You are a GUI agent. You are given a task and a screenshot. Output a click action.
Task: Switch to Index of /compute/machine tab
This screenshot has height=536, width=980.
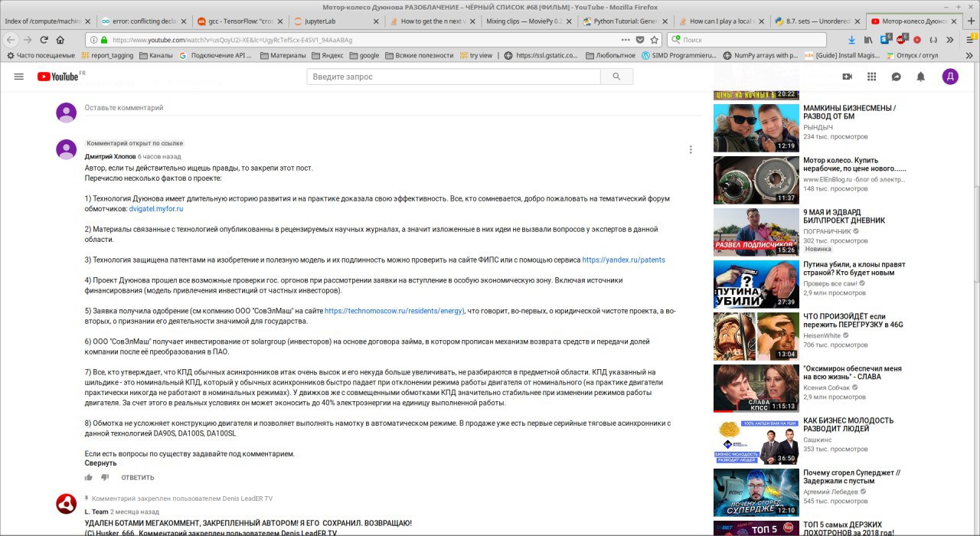pos(47,21)
